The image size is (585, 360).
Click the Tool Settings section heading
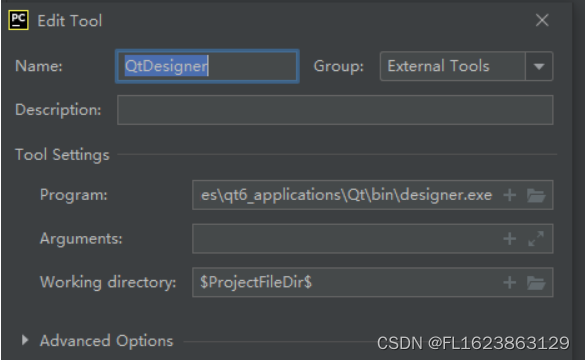62,155
